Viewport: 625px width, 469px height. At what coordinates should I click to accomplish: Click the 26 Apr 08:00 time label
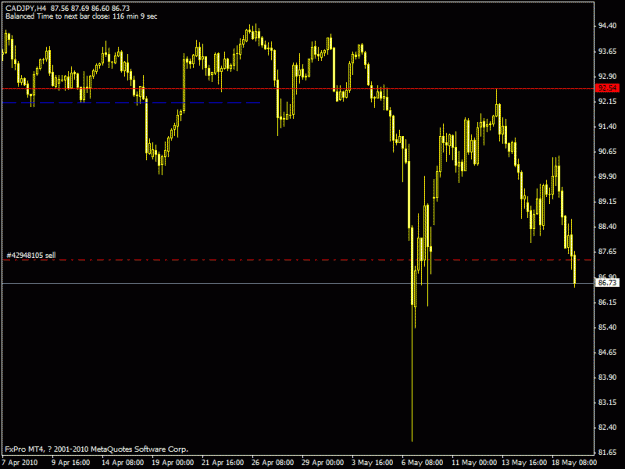[x=273, y=463]
